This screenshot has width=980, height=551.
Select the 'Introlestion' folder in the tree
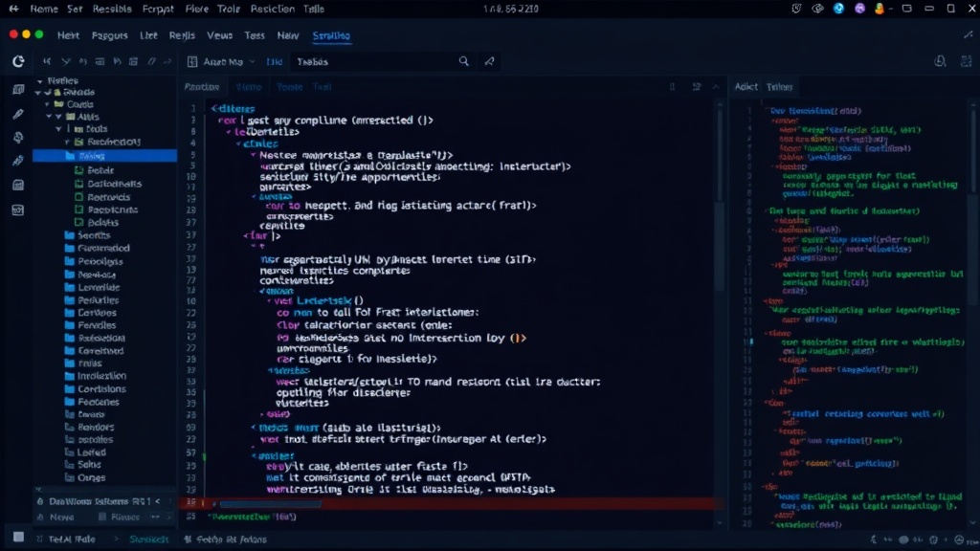tap(101, 376)
